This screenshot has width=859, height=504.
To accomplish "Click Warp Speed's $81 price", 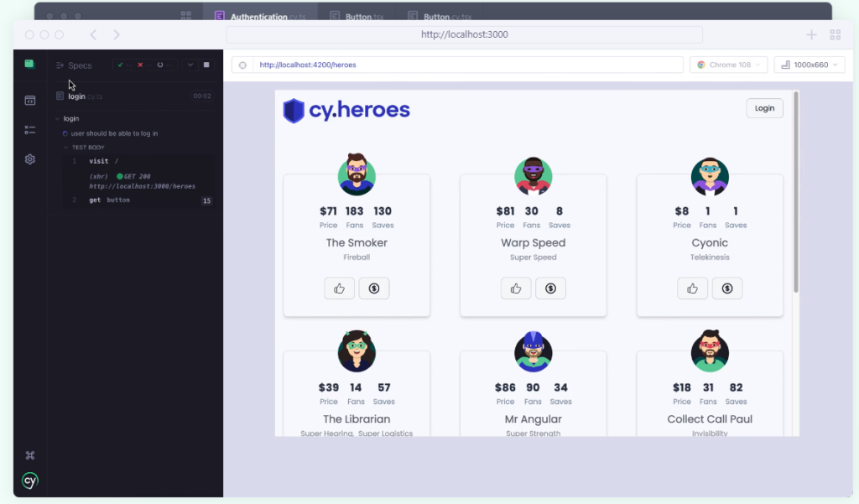I will click(505, 211).
